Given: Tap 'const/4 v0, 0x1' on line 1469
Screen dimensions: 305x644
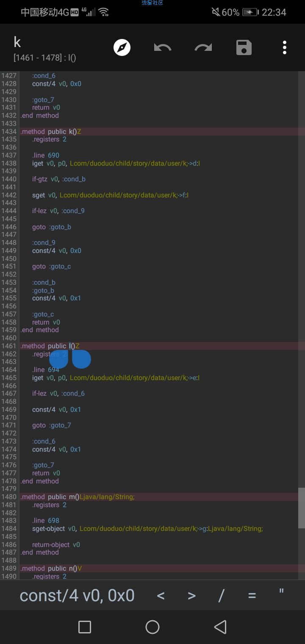Looking at the screenshot, I should (x=57, y=410).
